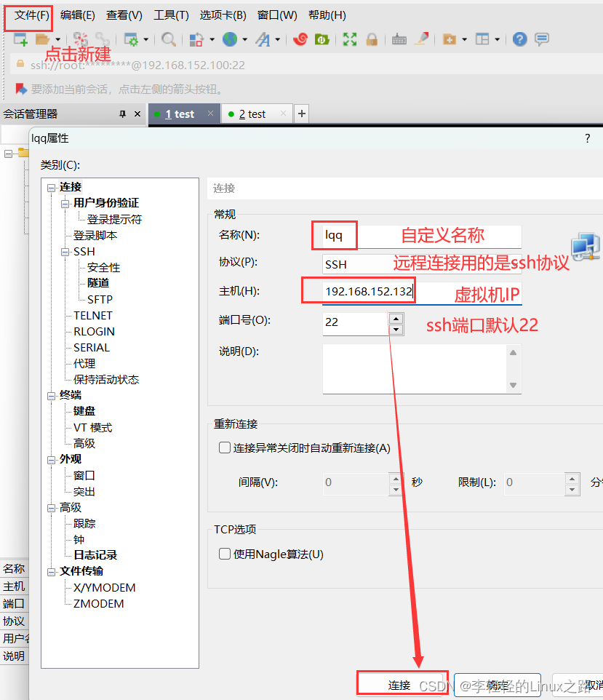The image size is (603, 700).
Task: Collapse the 外观 tree node
Action: (x=51, y=459)
